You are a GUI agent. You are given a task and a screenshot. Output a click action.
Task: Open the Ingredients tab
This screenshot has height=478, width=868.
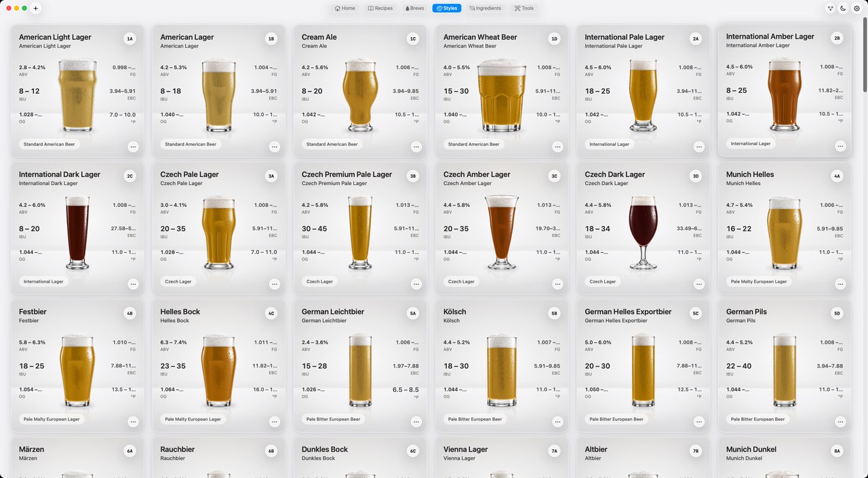pyautogui.click(x=486, y=8)
